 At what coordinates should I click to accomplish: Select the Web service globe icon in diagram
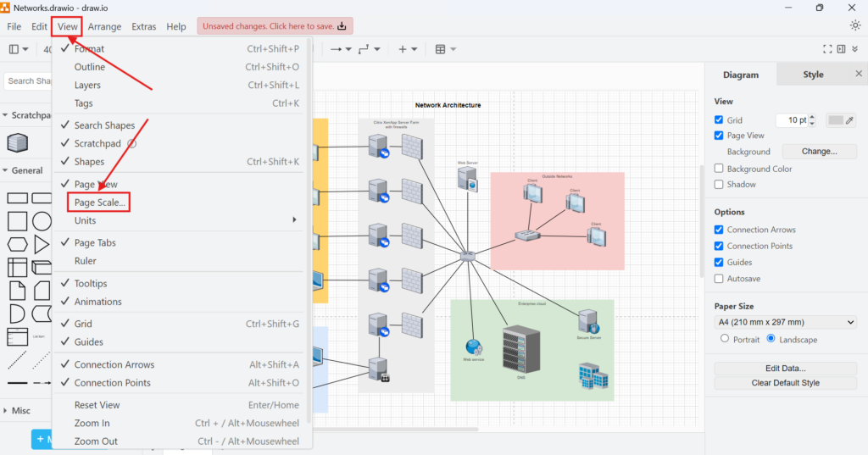point(473,347)
